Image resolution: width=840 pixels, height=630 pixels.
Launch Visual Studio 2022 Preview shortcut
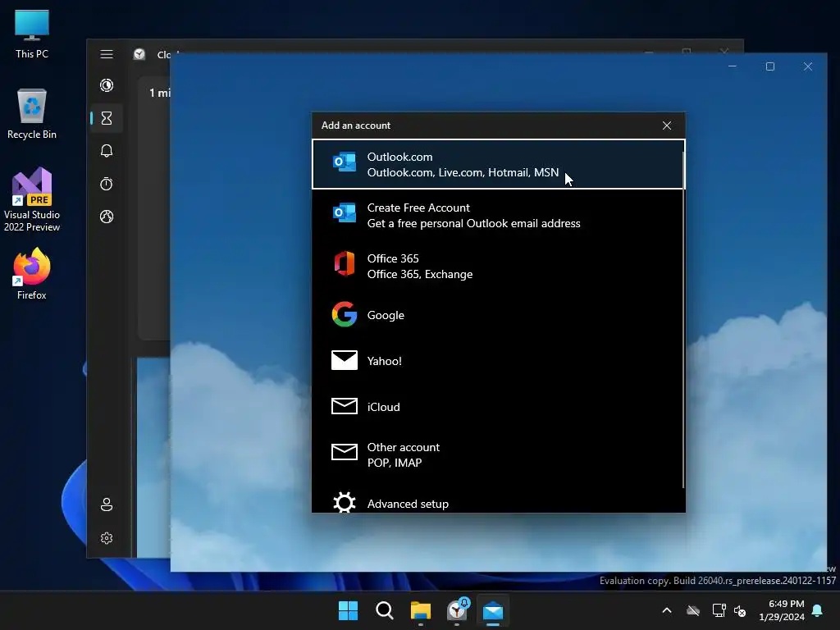click(32, 199)
